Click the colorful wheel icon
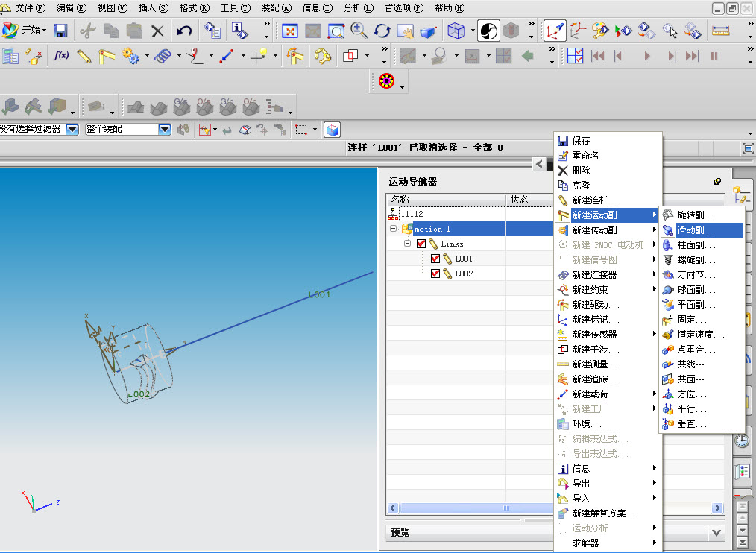The width and height of the screenshot is (756, 553). point(387,81)
